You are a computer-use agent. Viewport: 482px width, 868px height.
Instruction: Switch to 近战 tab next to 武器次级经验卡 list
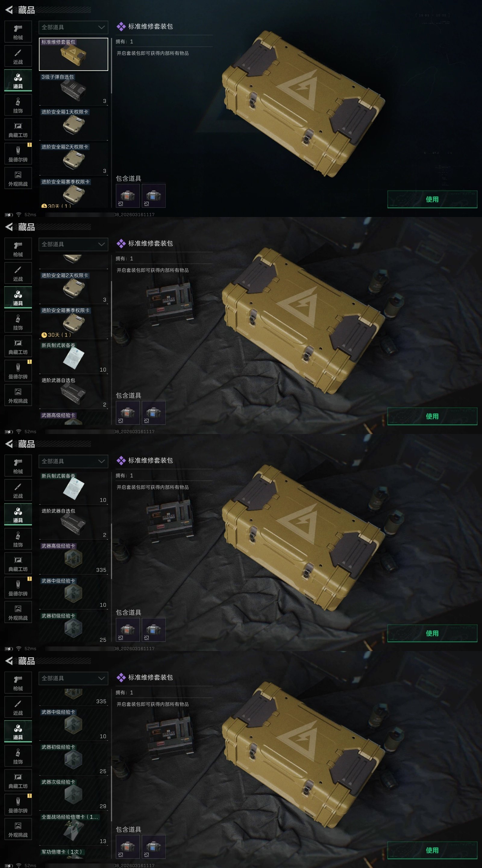point(18,707)
